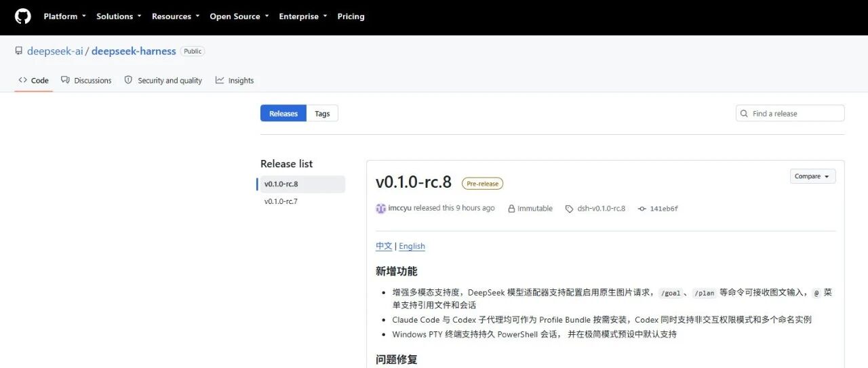Expand the Resources dropdown
The image size is (868, 368).
(x=176, y=16)
